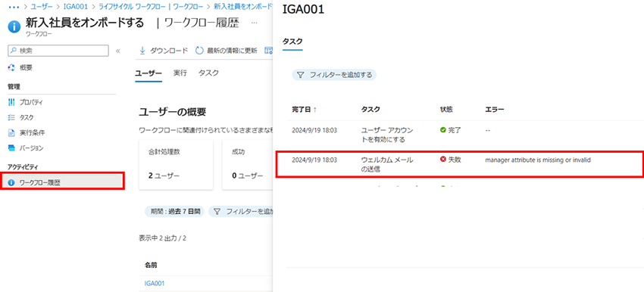Open 概要 in the sidebar
This screenshot has height=292, width=644.
(x=27, y=67)
